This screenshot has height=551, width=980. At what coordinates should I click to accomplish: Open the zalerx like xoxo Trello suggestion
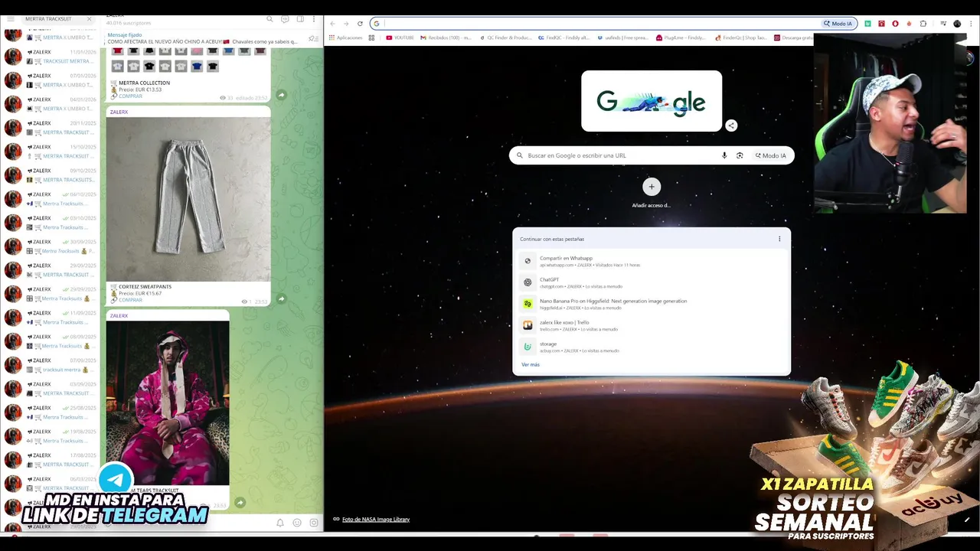click(x=652, y=325)
